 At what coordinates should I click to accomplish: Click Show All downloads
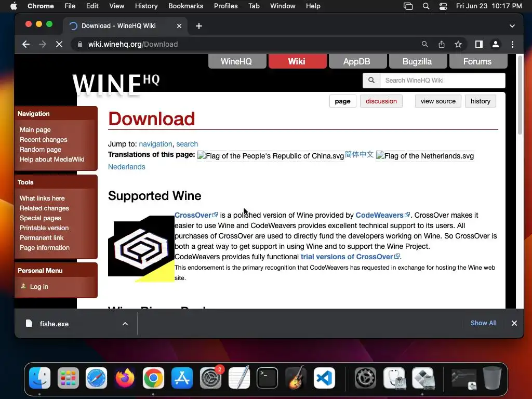coord(483,323)
